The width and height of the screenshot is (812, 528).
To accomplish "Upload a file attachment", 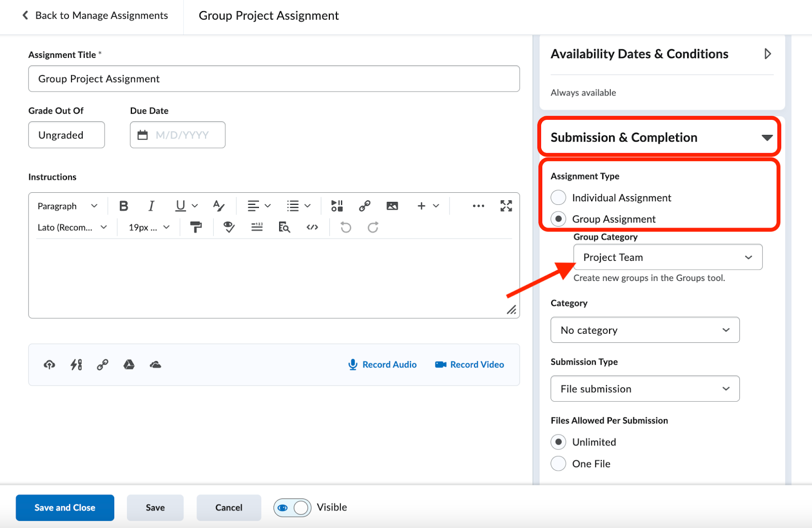I will tap(49, 365).
